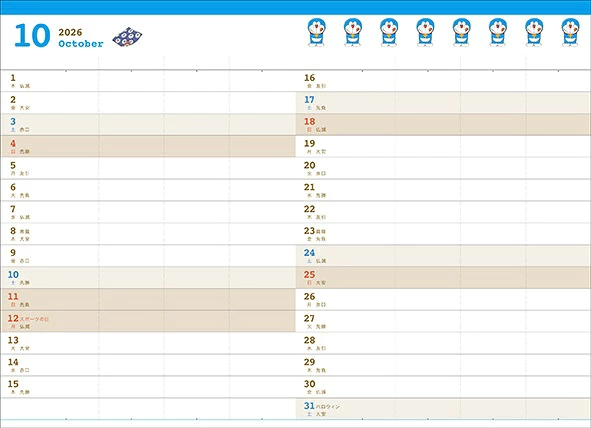Select the date number 5 entry
This screenshot has width=591, height=428.
(13, 165)
